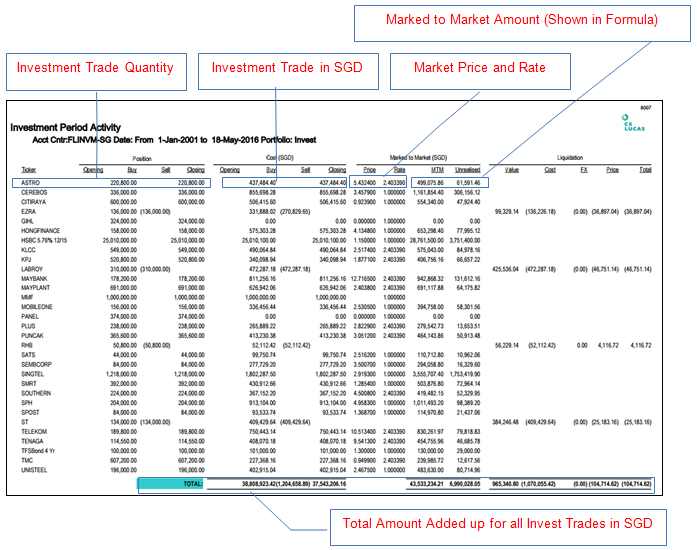Click ASTRO's MTM value 499,075.86
The image size is (697, 550).
pyautogui.click(x=430, y=183)
